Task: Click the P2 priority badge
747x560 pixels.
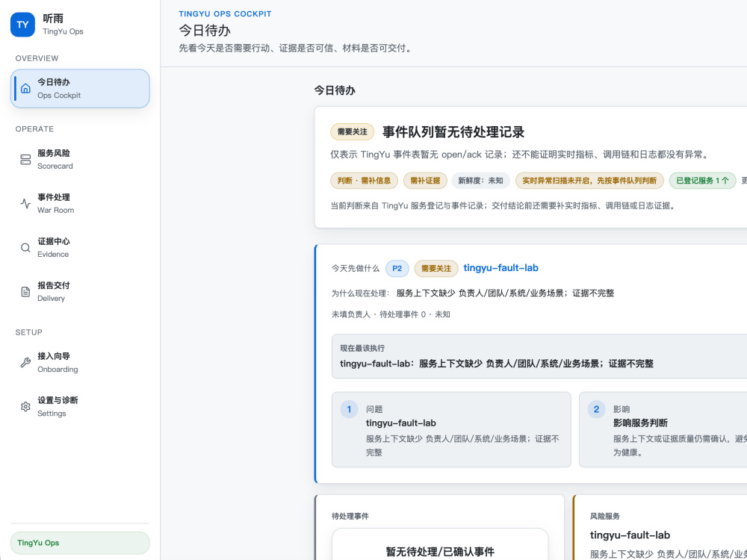Action: 397,269
